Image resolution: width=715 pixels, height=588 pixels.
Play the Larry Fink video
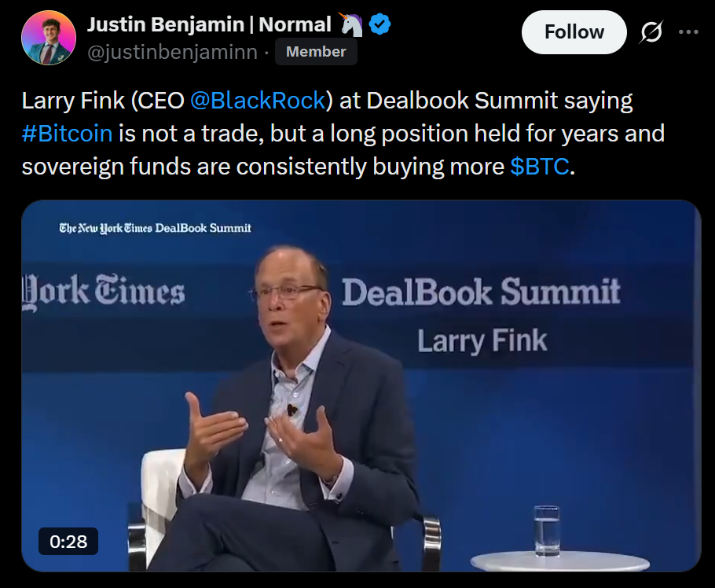tap(361, 386)
